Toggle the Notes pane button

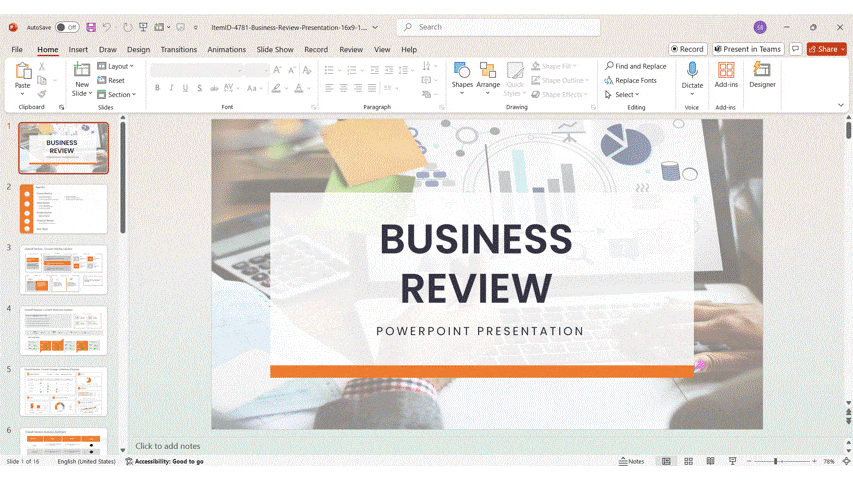click(x=631, y=461)
